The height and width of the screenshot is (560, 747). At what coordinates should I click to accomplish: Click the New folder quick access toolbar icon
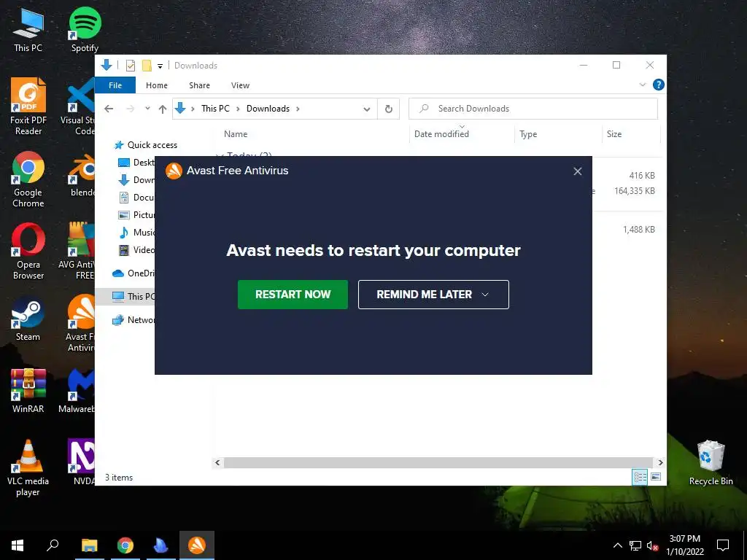tap(147, 65)
